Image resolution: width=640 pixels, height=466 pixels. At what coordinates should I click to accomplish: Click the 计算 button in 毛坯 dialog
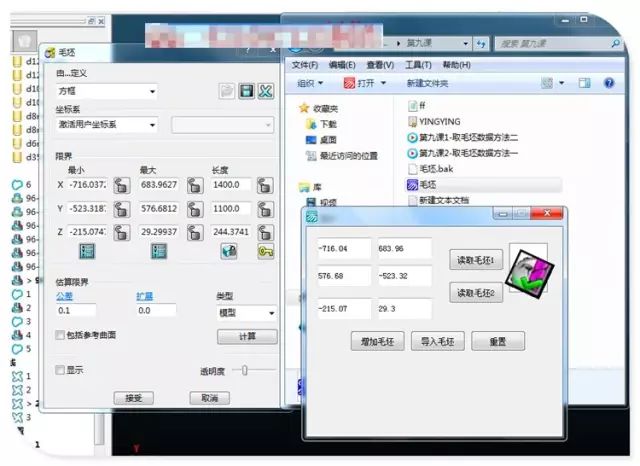247,337
